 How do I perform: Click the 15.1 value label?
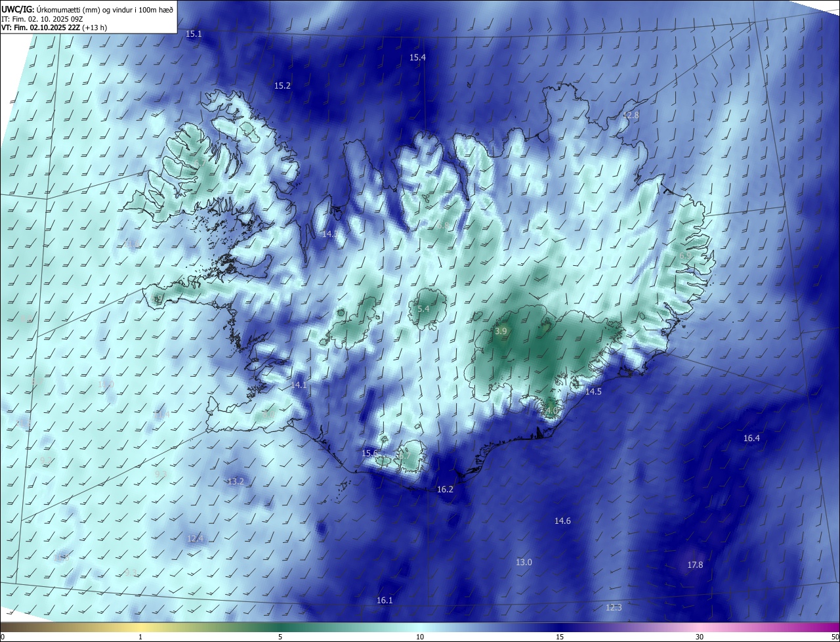click(194, 33)
